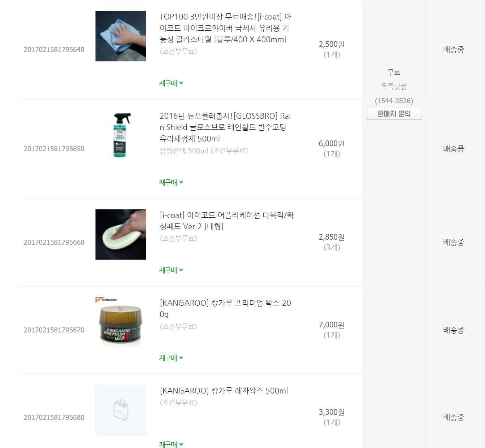Screen dimensions: 485x448
Task: Expand 재구매 for Kangaroo leather wax
Action: coord(171,444)
